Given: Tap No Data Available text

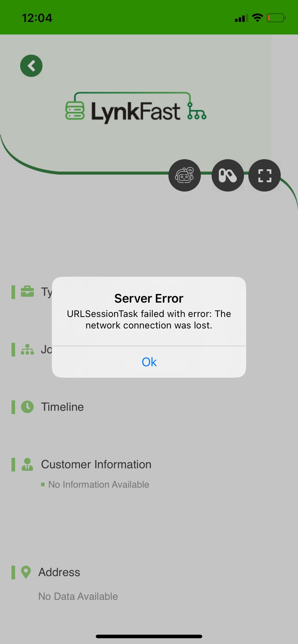Looking at the screenshot, I should click(78, 596).
